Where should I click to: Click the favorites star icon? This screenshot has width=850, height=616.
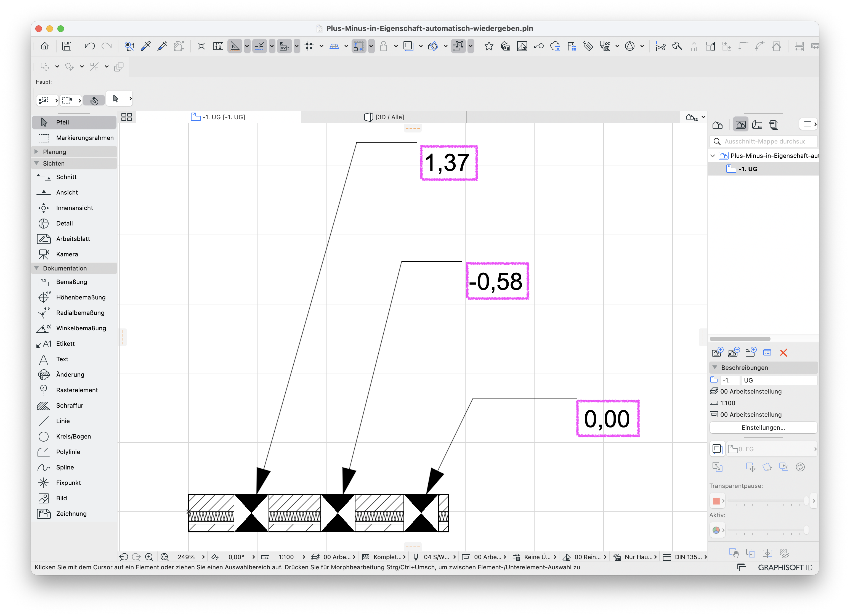[x=489, y=46]
